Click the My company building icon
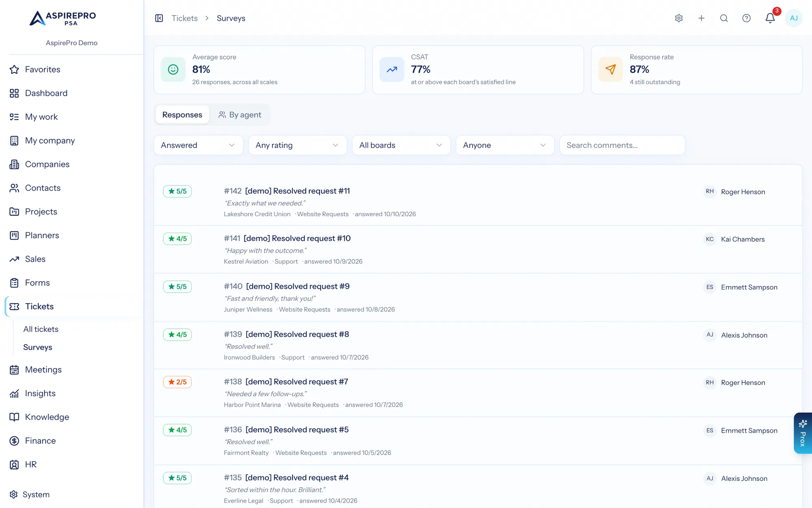The height and width of the screenshot is (508, 812). [14, 141]
